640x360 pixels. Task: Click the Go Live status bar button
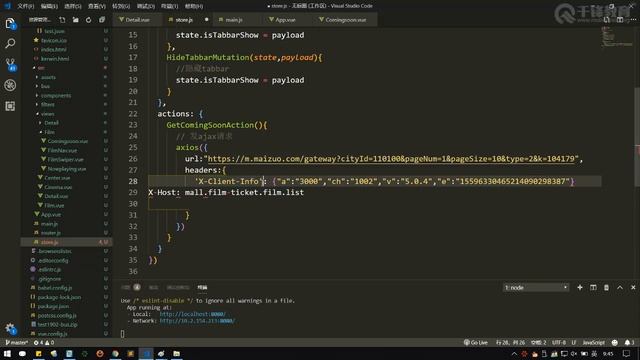click(x=476, y=342)
